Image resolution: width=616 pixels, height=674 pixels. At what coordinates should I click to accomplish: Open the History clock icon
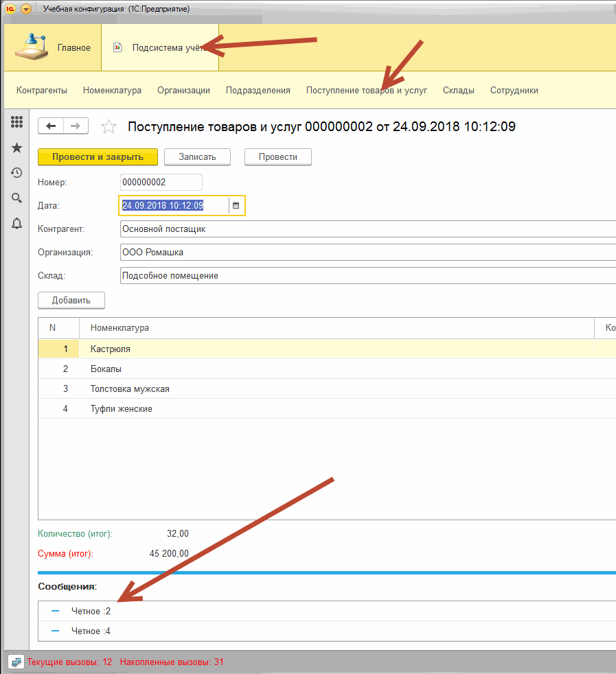point(17,173)
